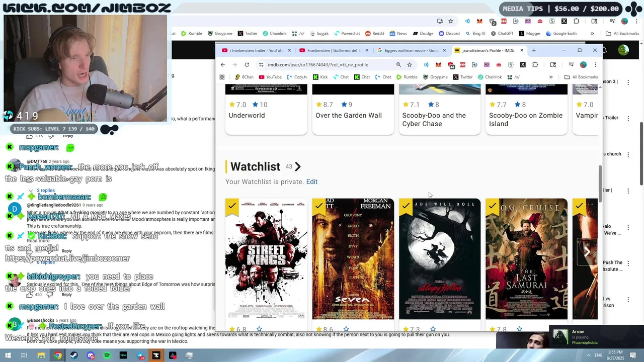The height and width of the screenshot is (362, 644).
Task: Toggle the watchlist ribbon on The Last Samurai
Action: 492,207
